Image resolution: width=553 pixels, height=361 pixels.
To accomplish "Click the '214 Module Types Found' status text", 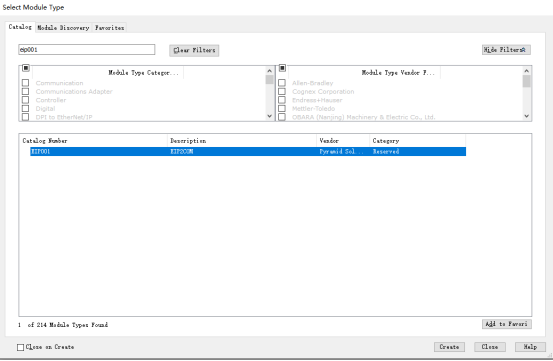I will tap(72, 325).
